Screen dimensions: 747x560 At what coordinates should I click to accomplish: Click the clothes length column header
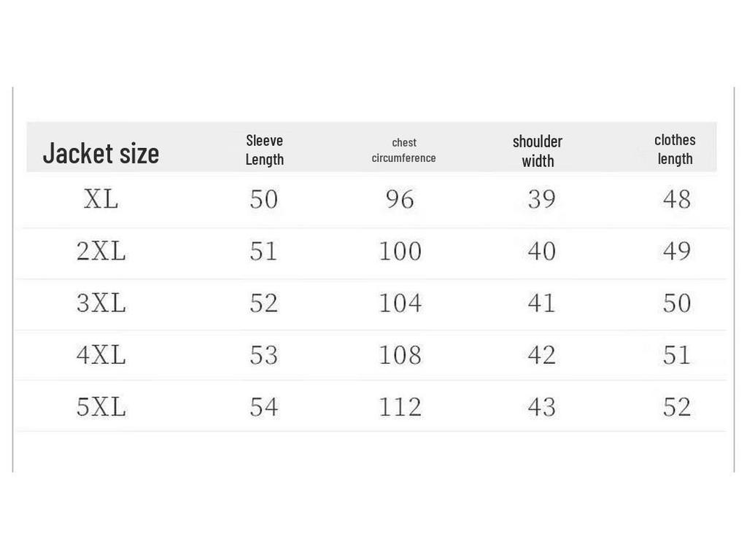(x=675, y=149)
